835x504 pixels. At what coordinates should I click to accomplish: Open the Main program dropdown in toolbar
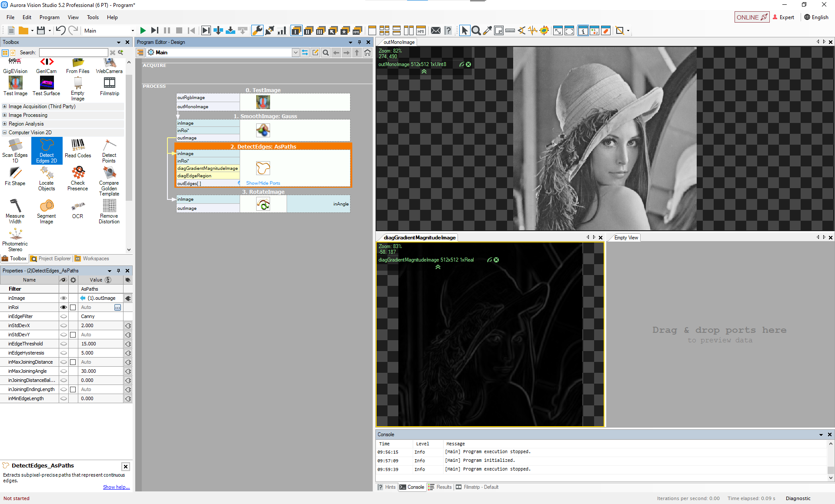(x=133, y=31)
